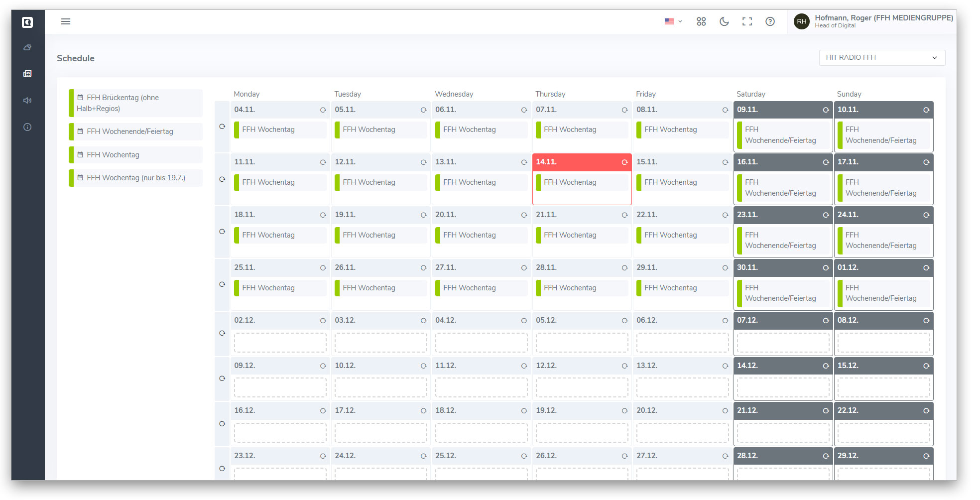Open FFH Wochenende/Feiertag entry on 01.12.

coord(884,293)
